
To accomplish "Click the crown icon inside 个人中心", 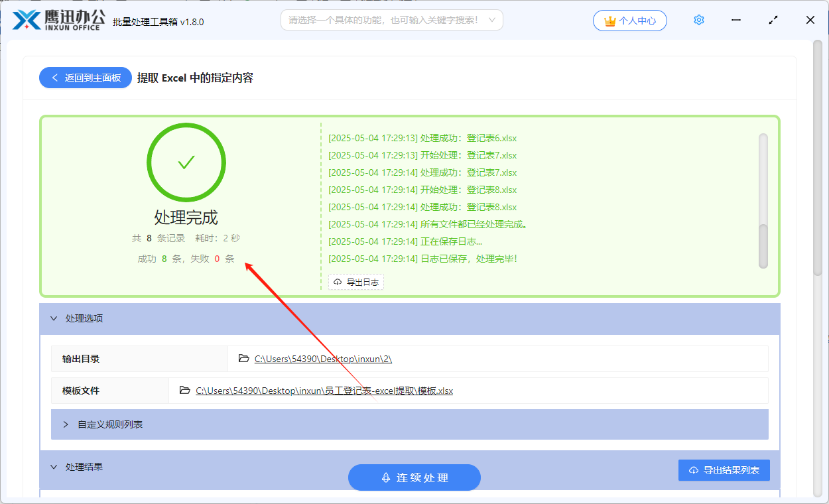I will pyautogui.click(x=611, y=21).
